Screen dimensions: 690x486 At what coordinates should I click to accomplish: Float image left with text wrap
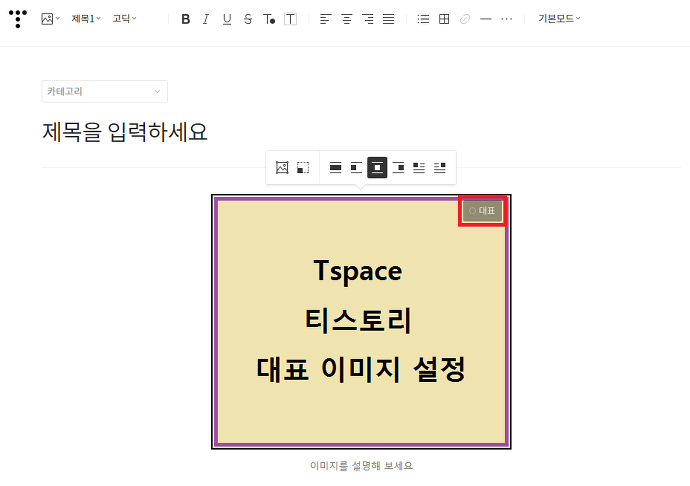click(x=419, y=167)
